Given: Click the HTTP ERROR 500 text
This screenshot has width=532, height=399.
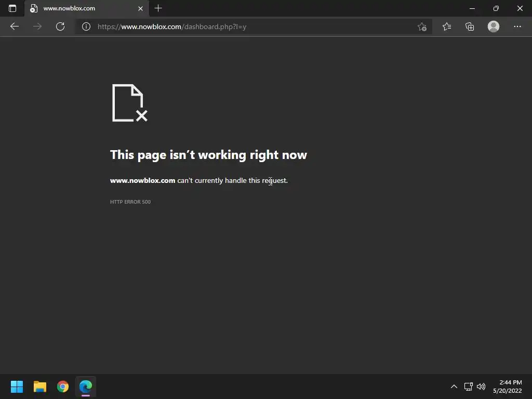Looking at the screenshot, I should click(x=130, y=202).
